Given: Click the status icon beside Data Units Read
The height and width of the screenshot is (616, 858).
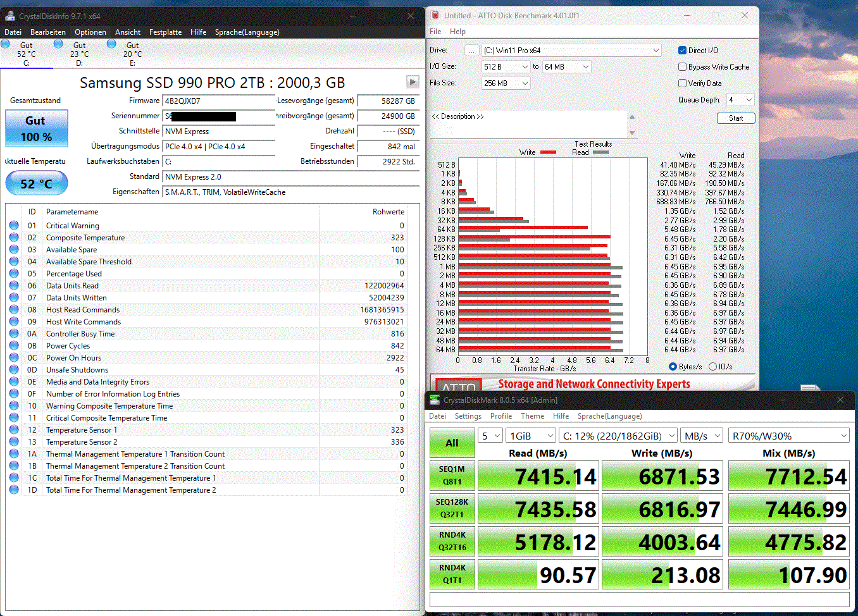Looking at the screenshot, I should tap(14, 285).
